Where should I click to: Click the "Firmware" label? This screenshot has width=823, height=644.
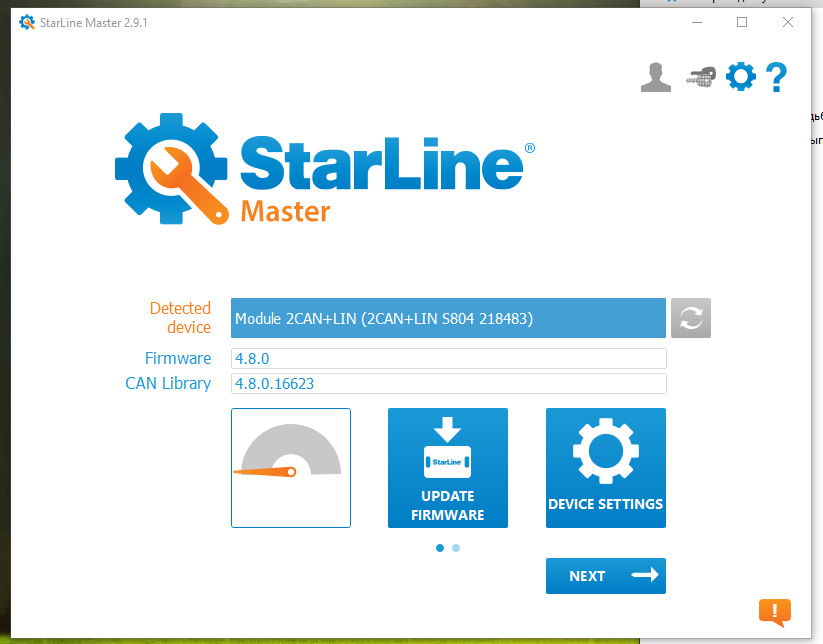pos(178,358)
